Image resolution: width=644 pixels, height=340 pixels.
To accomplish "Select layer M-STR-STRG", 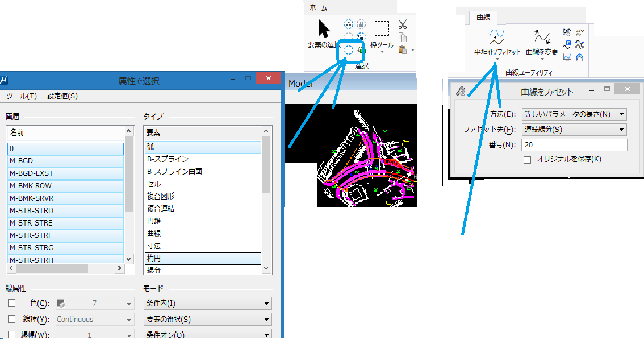I will point(65,247).
